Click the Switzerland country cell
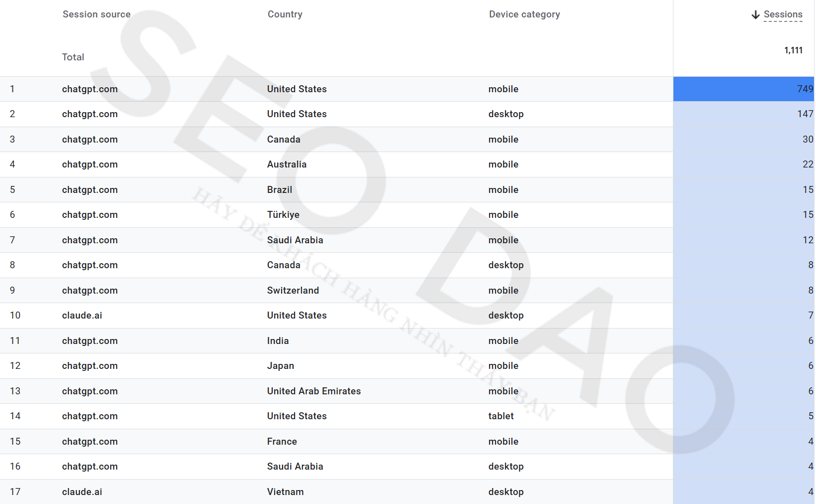 (x=293, y=291)
